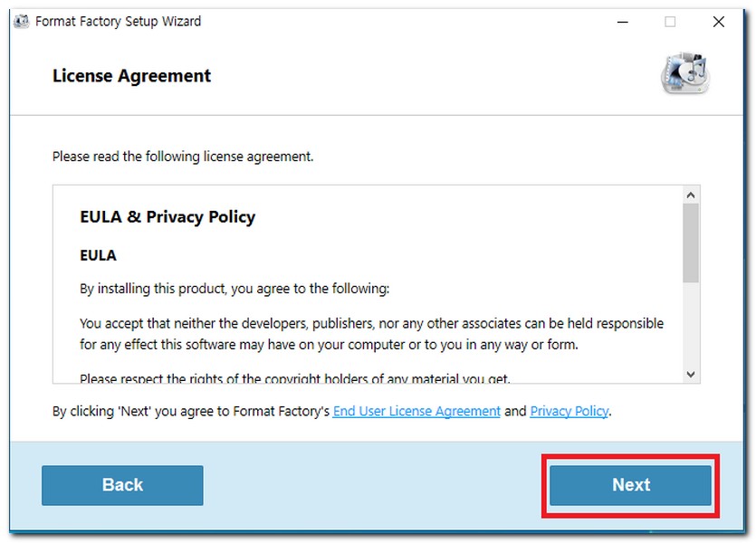The height and width of the screenshot is (543, 756).
Task: Click the "EULA & Privacy Policy" heading
Action: click(167, 217)
